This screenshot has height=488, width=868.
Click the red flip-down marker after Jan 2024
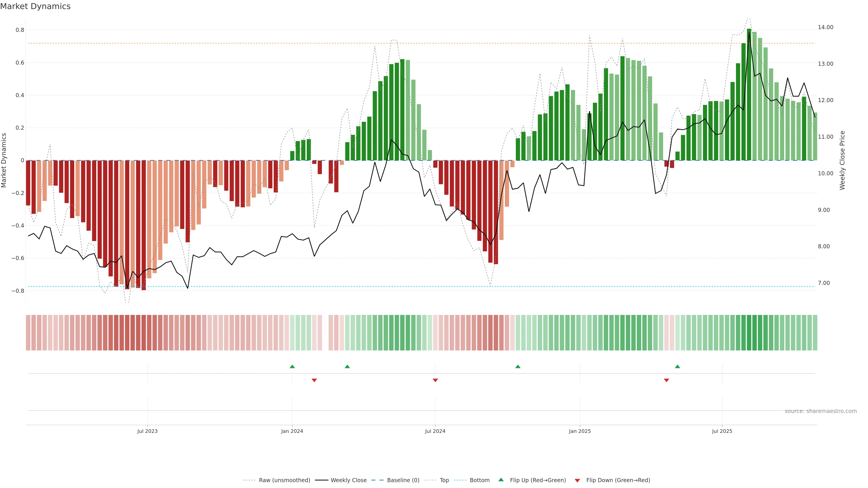[314, 380]
